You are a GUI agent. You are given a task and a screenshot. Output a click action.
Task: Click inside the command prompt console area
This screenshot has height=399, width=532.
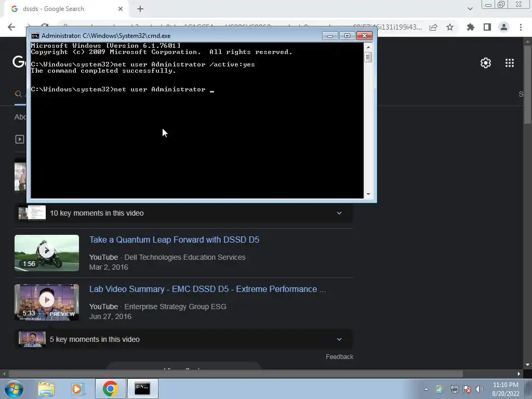197,120
